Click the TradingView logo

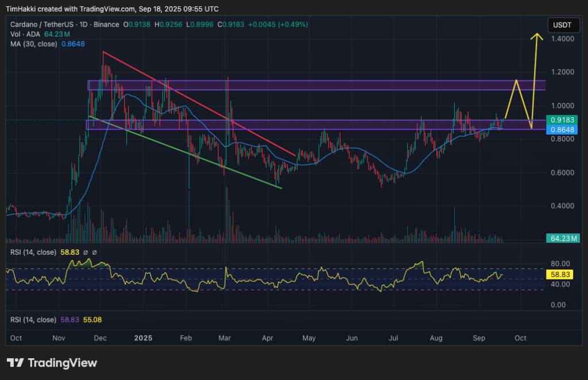[52, 363]
